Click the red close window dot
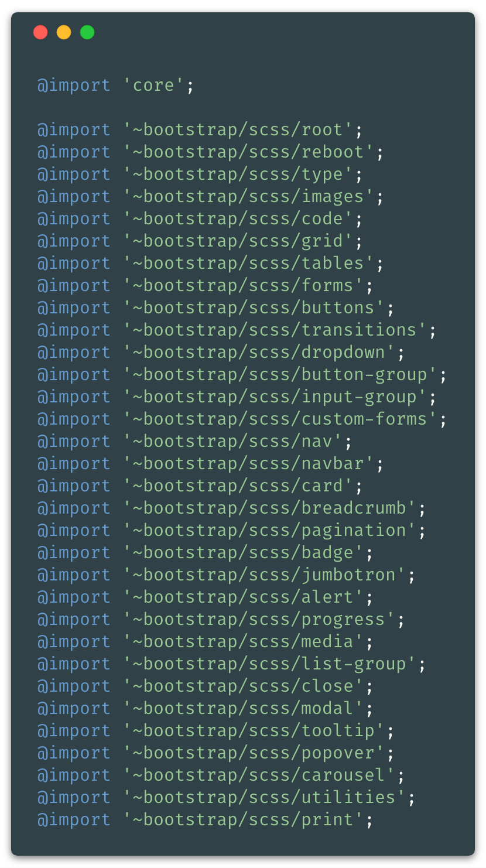The width and height of the screenshot is (486, 868). pyautogui.click(x=40, y=32)
